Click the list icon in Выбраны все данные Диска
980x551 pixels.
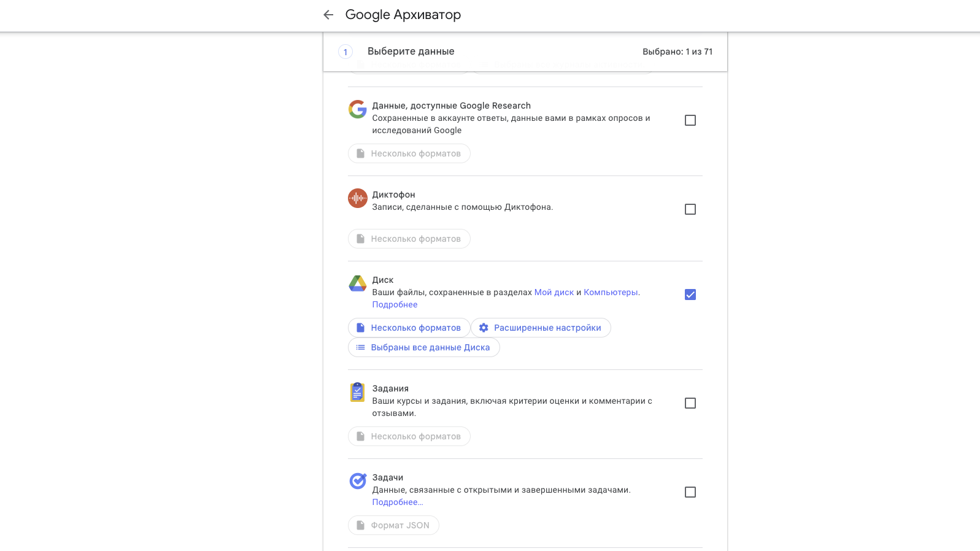coord(361,347)
